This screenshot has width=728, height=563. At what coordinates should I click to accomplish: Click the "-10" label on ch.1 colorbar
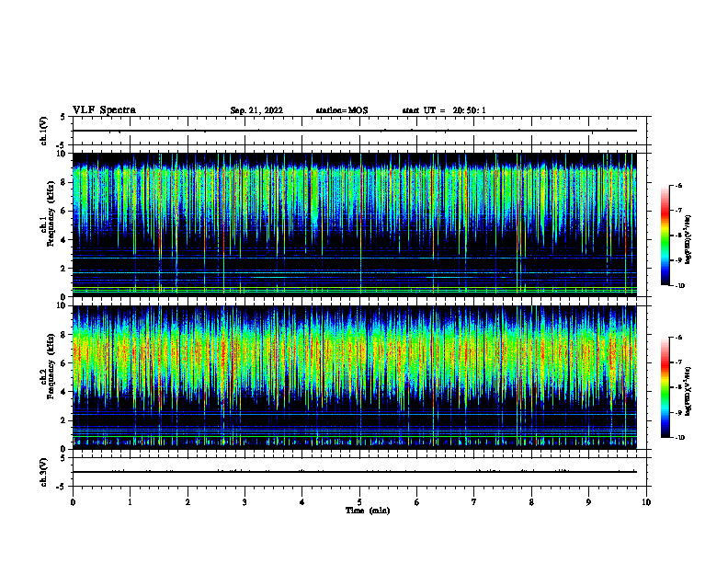680,286
